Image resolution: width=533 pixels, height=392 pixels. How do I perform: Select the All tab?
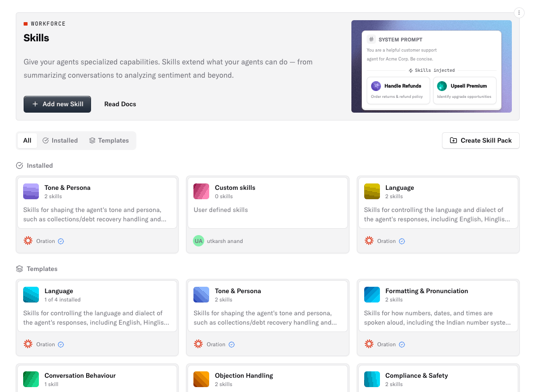pos(27,141)
